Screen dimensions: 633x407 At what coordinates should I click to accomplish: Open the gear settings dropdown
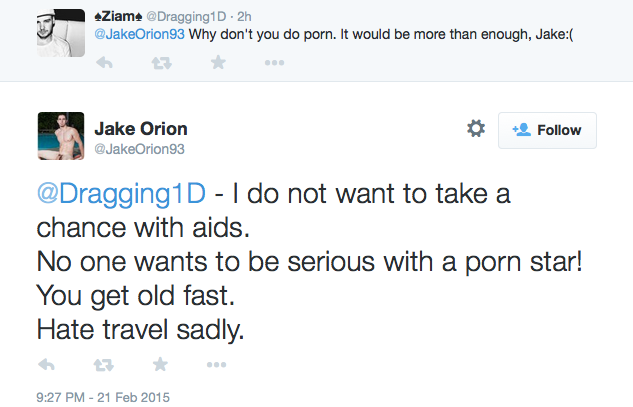tap(476, 129)
